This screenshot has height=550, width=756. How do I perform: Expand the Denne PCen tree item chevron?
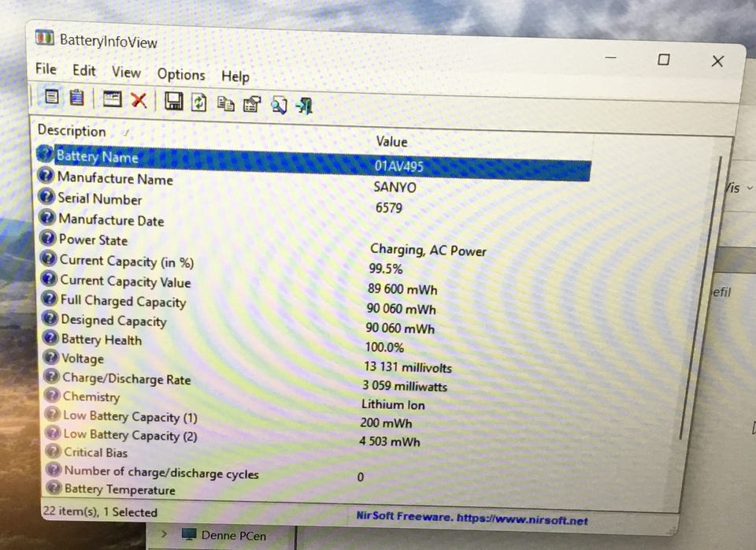click(164, 534)
